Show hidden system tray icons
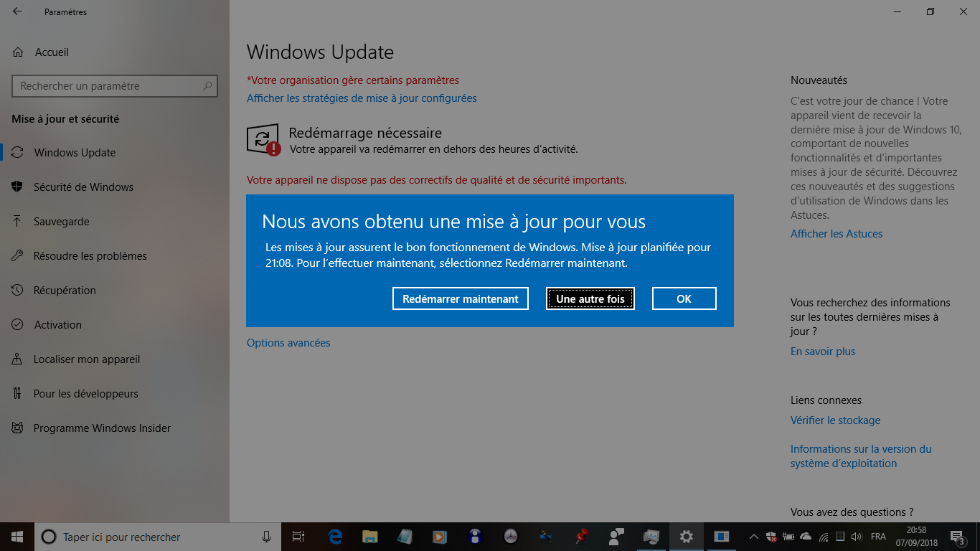 pos(753,537)
